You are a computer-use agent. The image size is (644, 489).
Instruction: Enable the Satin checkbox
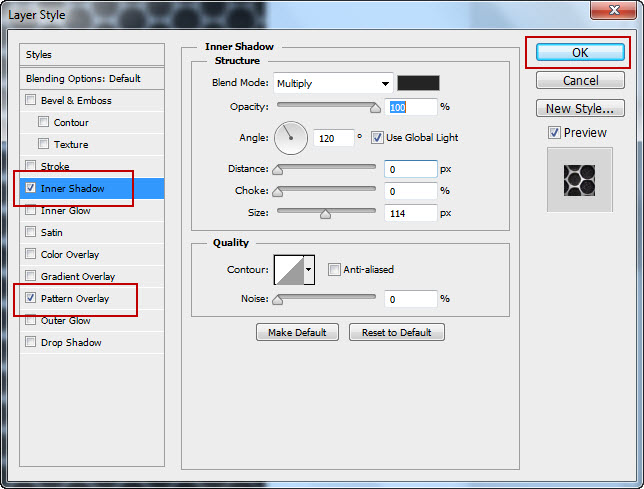coord(30,232)
